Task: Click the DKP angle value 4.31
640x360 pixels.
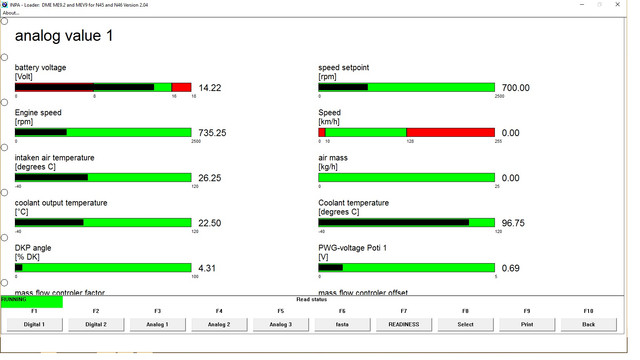Action: (207, 268)
